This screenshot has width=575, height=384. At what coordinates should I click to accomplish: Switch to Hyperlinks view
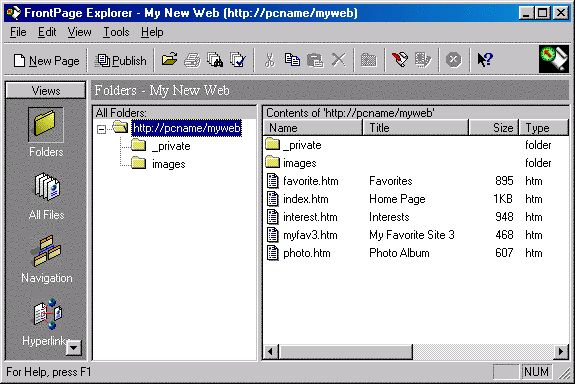pos(45,322)
